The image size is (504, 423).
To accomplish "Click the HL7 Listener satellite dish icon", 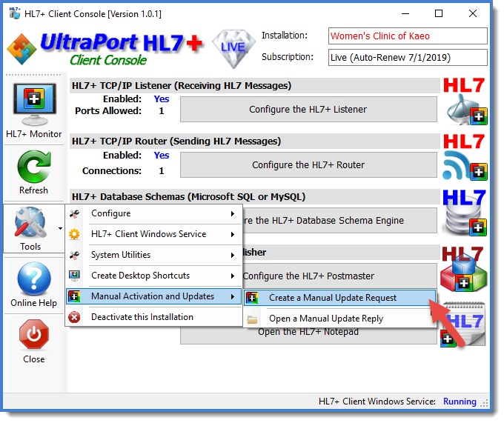I will [465, 102].
